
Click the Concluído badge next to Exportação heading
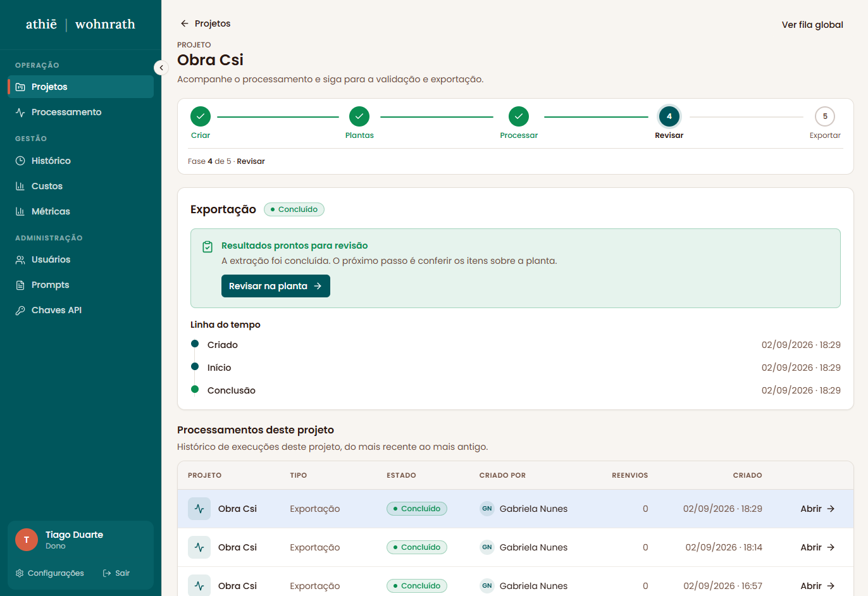click(x=294, y=209)
